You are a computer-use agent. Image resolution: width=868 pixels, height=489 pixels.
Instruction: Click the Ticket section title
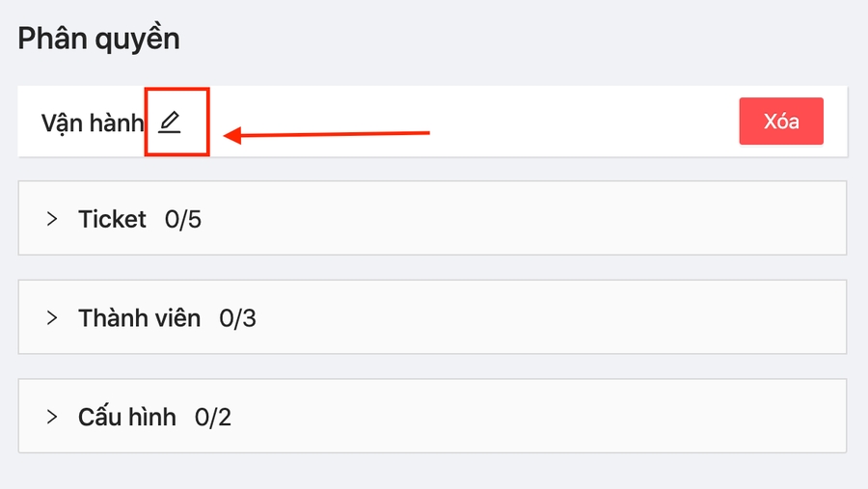tap(112, 219)
